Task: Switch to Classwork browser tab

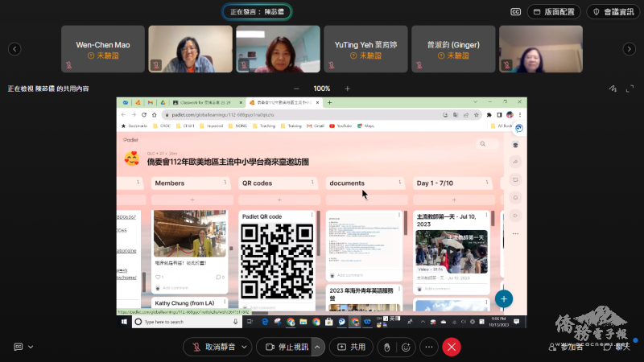Action: pos(208,103)
